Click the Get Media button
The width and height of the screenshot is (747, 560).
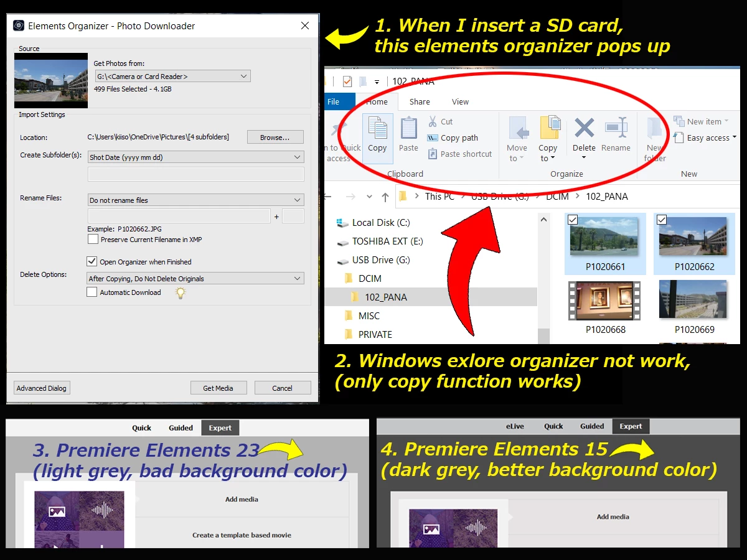tap(218, 388)
